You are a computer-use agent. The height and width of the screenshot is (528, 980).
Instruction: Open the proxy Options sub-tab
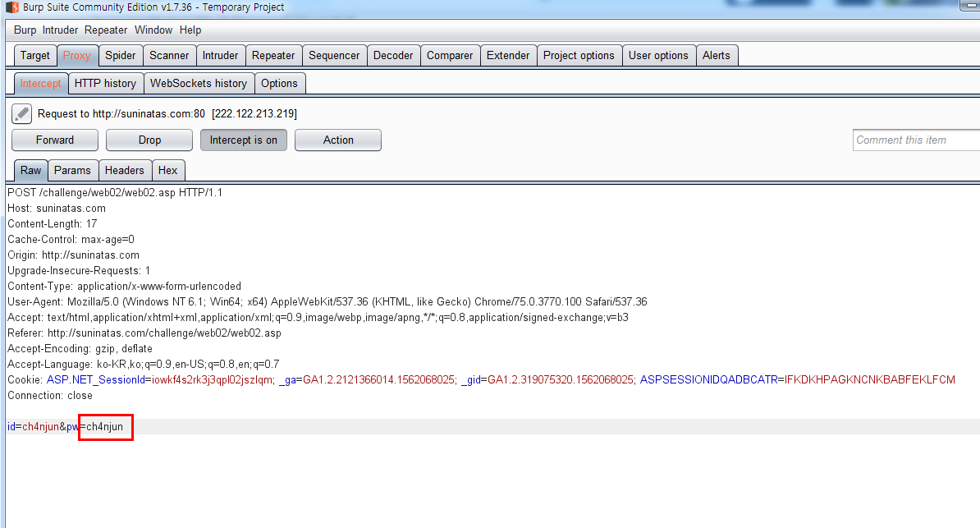coord(279,83)
